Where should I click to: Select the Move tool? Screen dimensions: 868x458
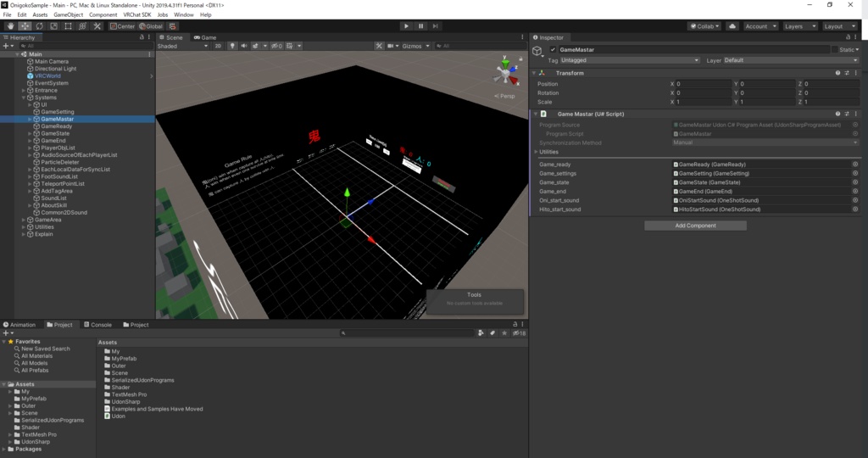tap(25, 26)
